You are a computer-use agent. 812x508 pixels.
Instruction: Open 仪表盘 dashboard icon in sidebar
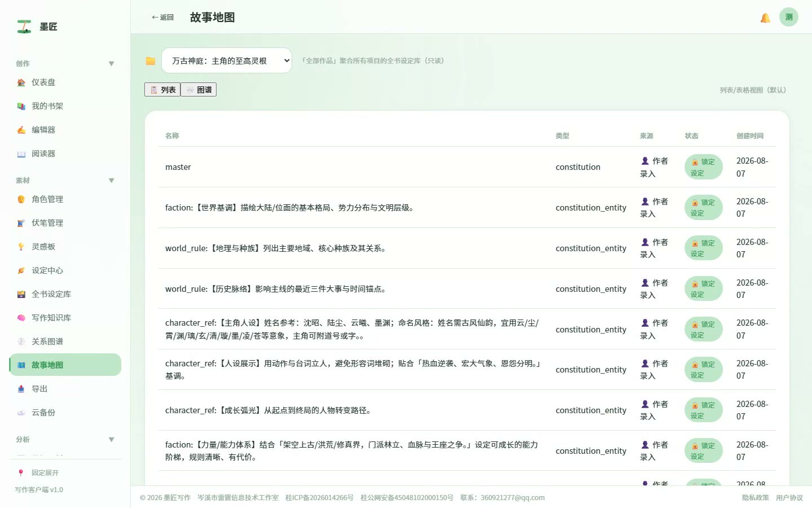pos(21,82)
